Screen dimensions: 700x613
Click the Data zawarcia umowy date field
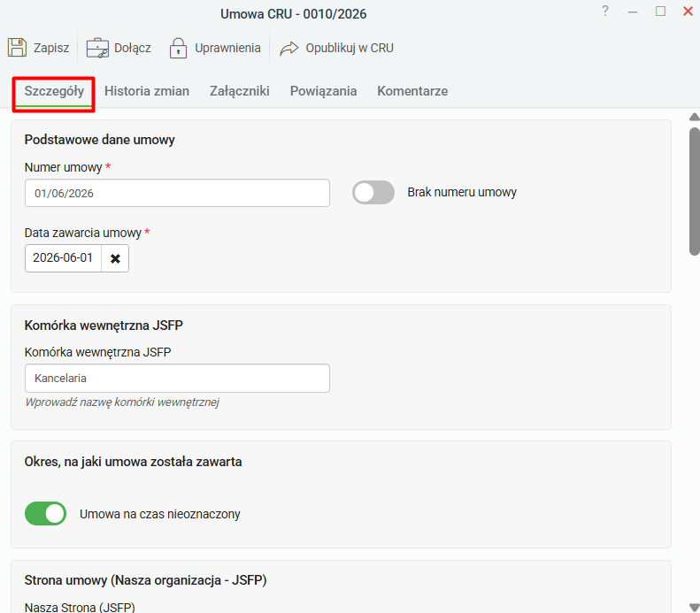coord(63,258)
